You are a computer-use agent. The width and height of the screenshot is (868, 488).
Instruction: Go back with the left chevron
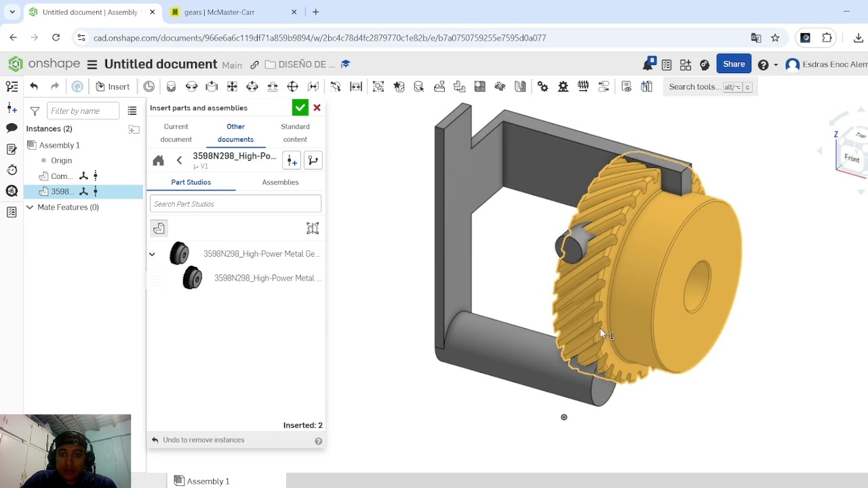(x=179, y=161)
